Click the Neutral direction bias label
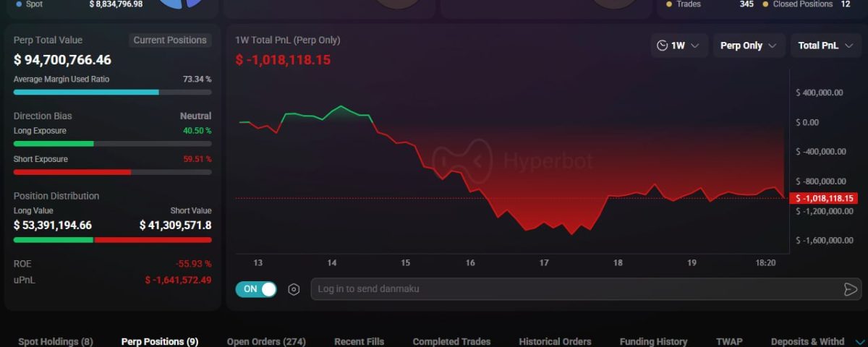 (x=196, y=116)
